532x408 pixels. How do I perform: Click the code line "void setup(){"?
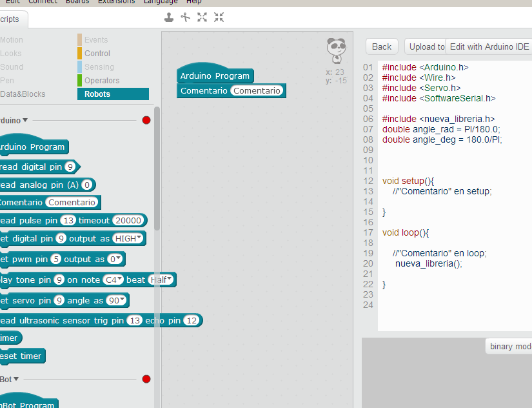[x=408, y=181]
